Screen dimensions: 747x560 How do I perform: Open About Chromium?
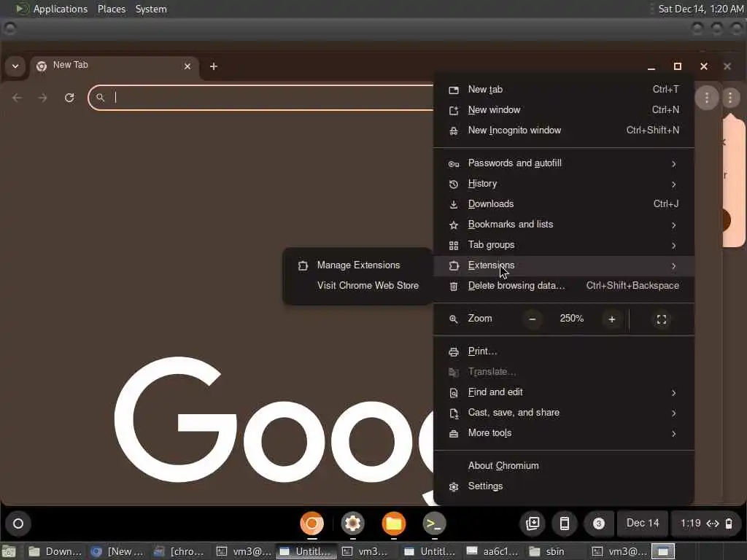coord(564,466)
